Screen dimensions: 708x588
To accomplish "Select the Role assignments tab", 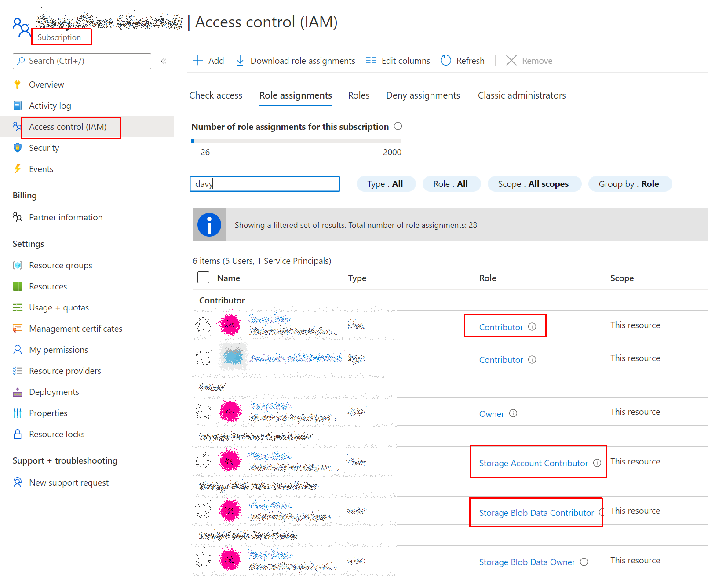I will pos(296,95).
